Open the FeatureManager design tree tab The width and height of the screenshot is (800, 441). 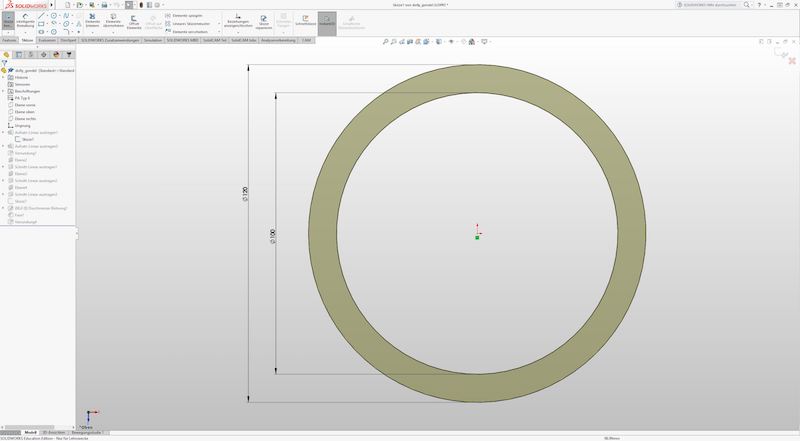(6, 54)
